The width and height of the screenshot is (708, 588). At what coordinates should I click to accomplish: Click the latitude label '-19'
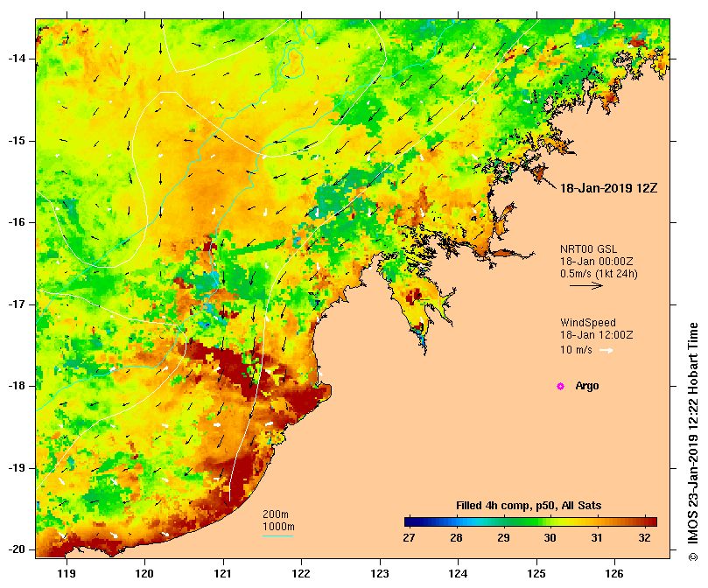(17, 468)
